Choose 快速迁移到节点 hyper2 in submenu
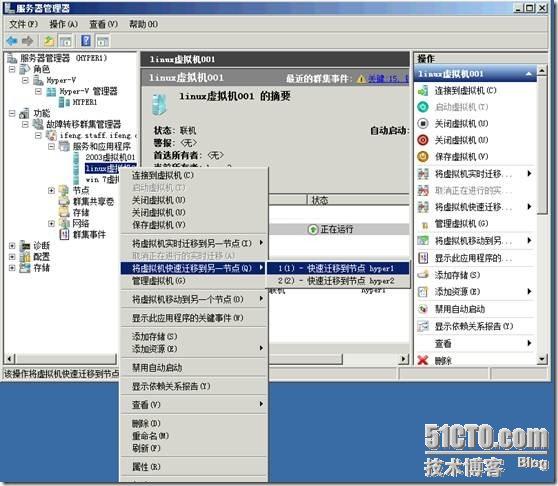This screenshot has height=486, width=558. [x=338, y=281]
